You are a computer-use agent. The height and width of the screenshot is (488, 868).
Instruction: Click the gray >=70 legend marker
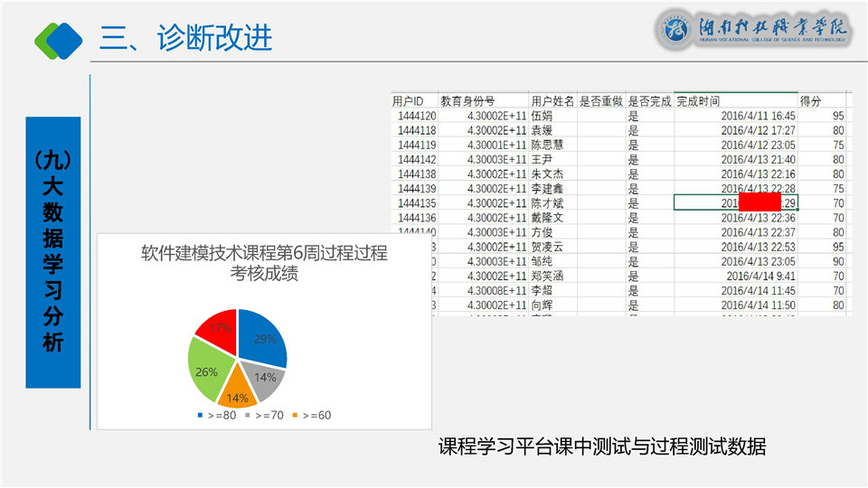coord(248,416)
